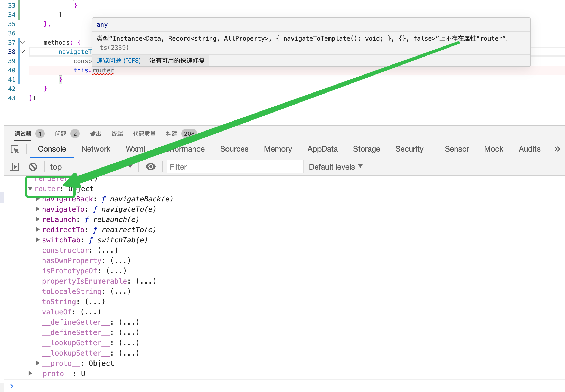Image resolution: width=565 pixels, height=392 pixels.
Task: Toggle the console sidebar panel icon
Action: 14,167
